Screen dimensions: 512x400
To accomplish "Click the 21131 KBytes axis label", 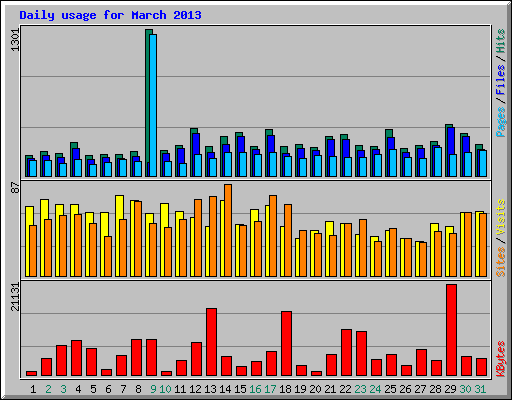I will coord(15,297).
